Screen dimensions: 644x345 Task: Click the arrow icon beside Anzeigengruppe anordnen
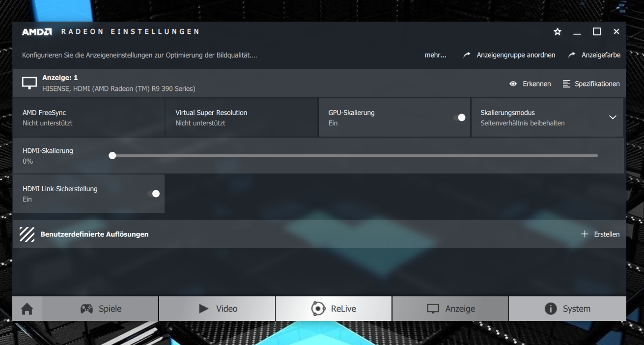[x=467, y=55]
